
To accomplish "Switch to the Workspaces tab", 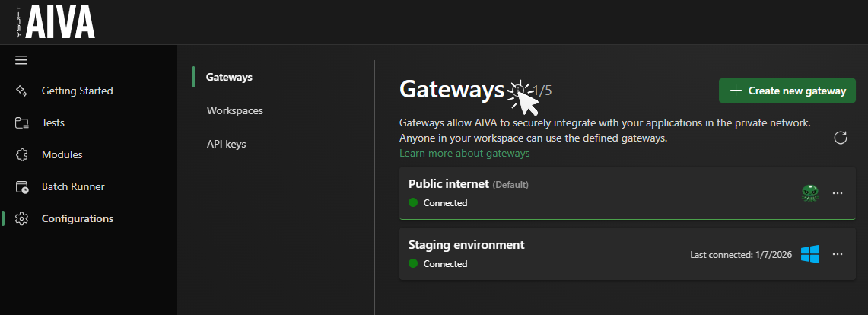I will click(235, 111).
